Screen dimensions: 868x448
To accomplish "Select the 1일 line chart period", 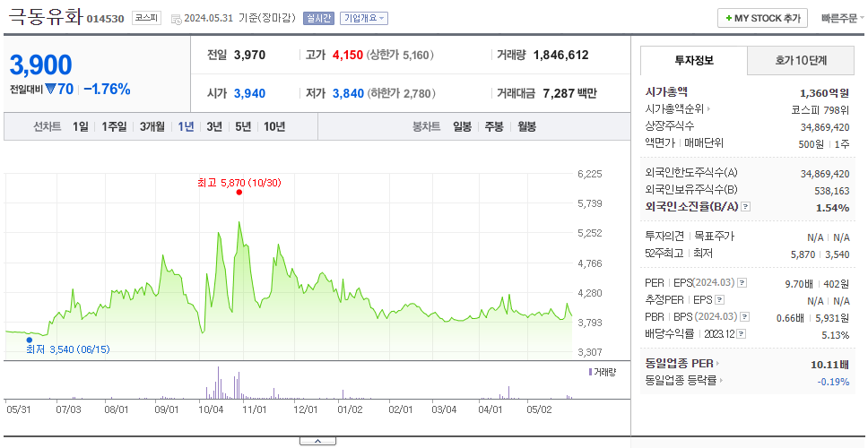I will point(81,126).
